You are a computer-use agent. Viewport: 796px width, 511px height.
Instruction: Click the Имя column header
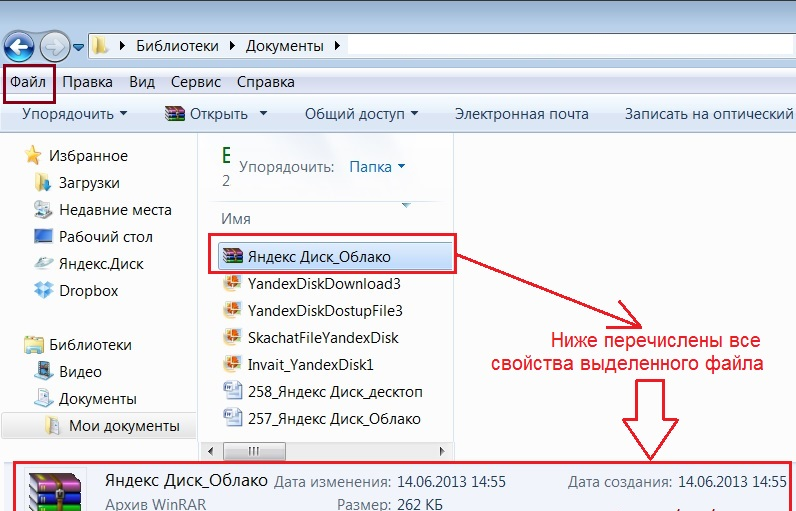click(x=236, y=219)
